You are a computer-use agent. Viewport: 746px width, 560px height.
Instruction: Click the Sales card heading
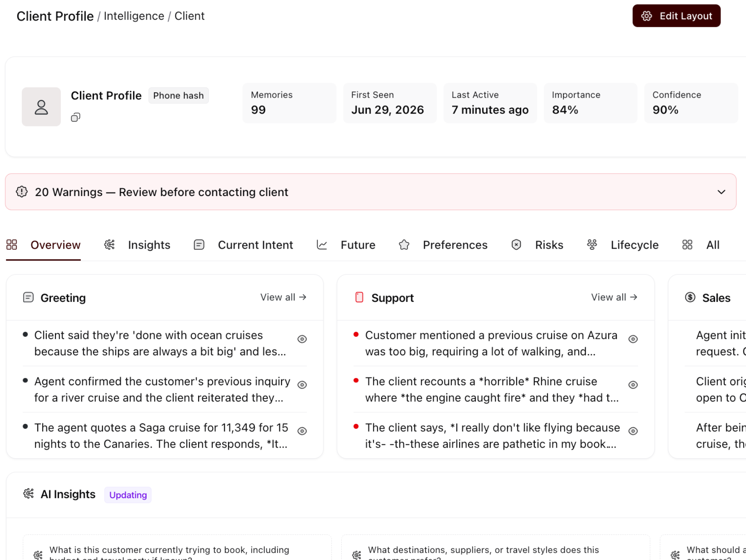716,298
